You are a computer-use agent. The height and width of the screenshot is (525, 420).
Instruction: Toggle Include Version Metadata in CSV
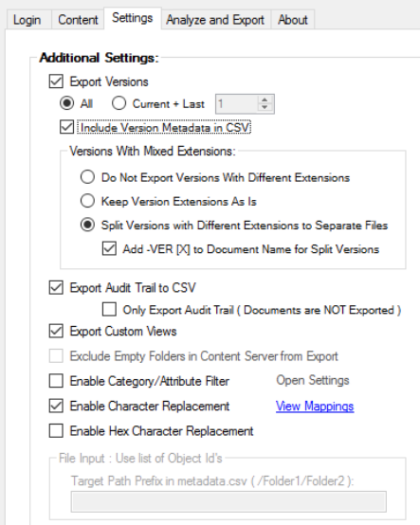pyautogui.click(x=66, y=127)
